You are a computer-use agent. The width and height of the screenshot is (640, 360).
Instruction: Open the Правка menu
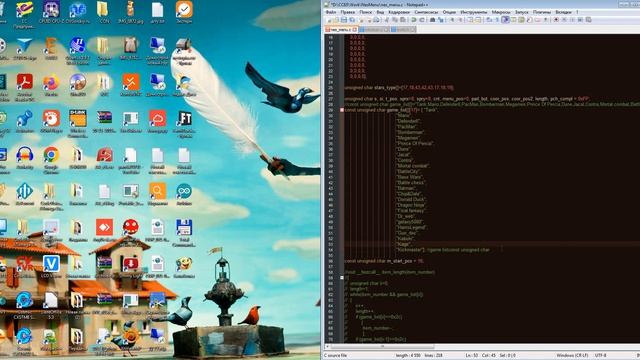(x=348, y=12)
